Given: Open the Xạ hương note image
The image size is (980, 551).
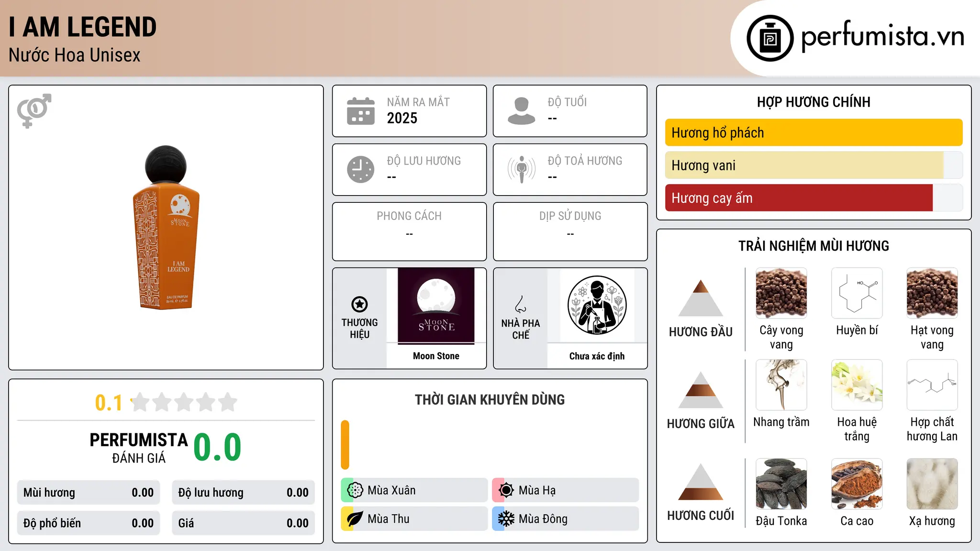Looking at the screenshot, I should coord(932,484).
